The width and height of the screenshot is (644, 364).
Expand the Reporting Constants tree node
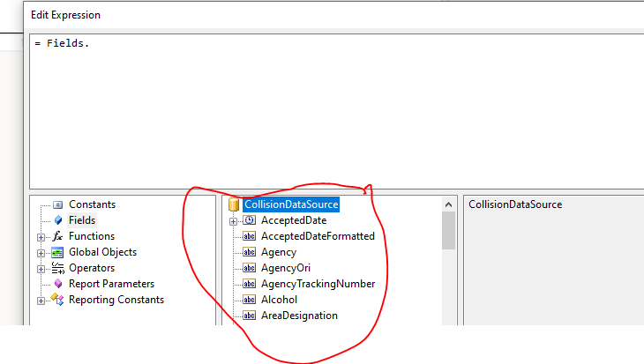pyautogui.click(x=41, y=301)
